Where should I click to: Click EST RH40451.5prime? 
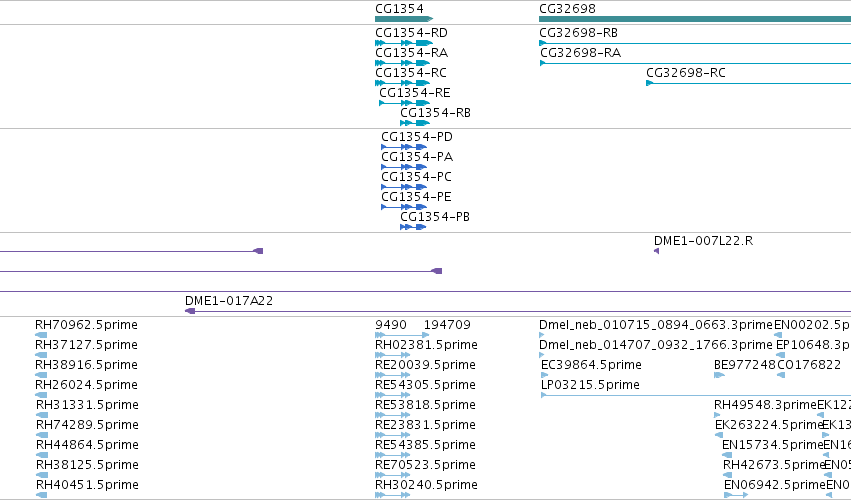(87, 485)
